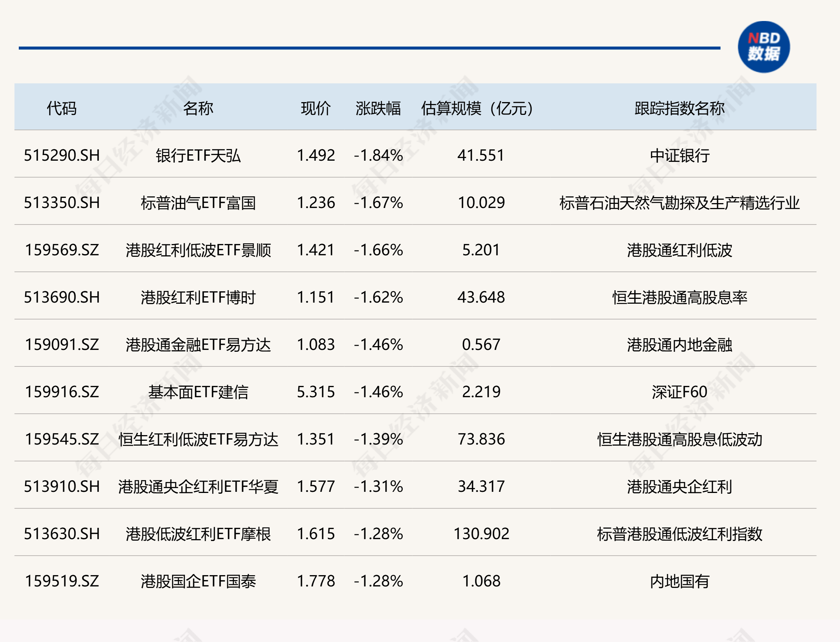
Task: Click the 现价 column header
Action: [x=316, y=109]
